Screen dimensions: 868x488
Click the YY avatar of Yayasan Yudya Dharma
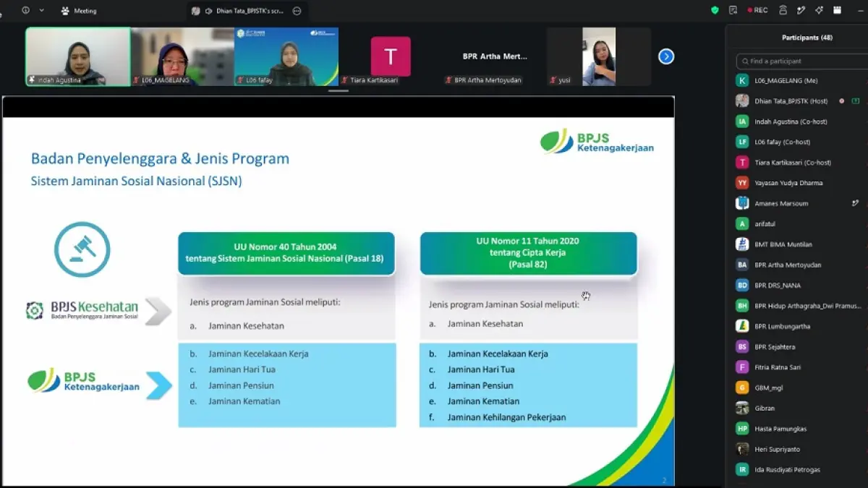coord(742,183)
